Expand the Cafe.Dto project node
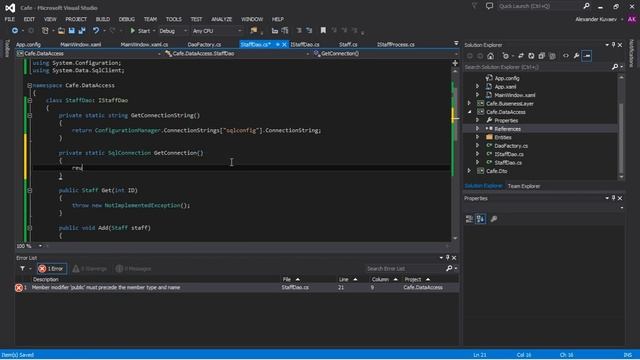This screenshot has height=360, width=640. click(469, 171)
